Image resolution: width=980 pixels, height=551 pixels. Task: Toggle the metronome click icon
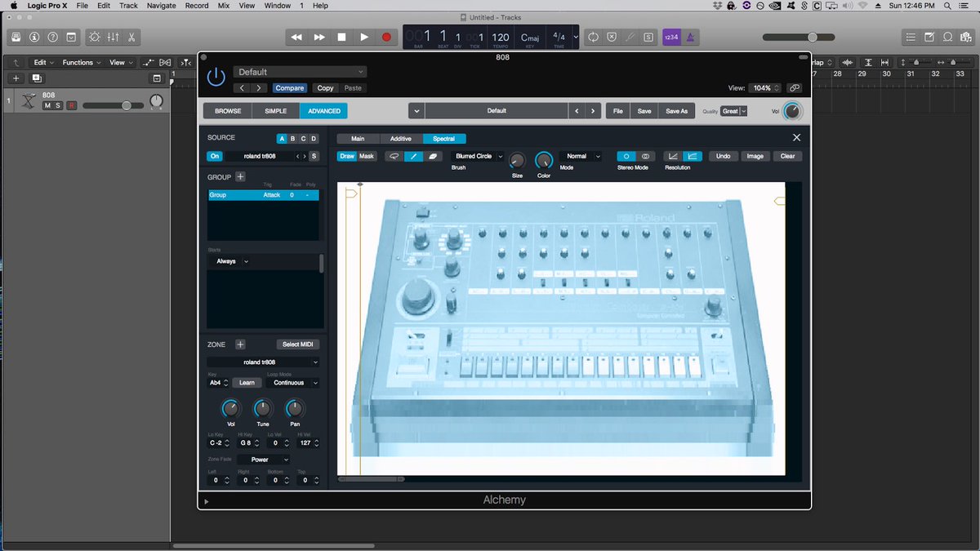690,38
